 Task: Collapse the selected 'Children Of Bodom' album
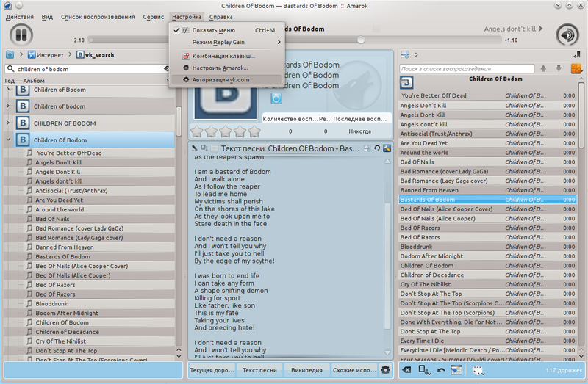pos(8,140)
